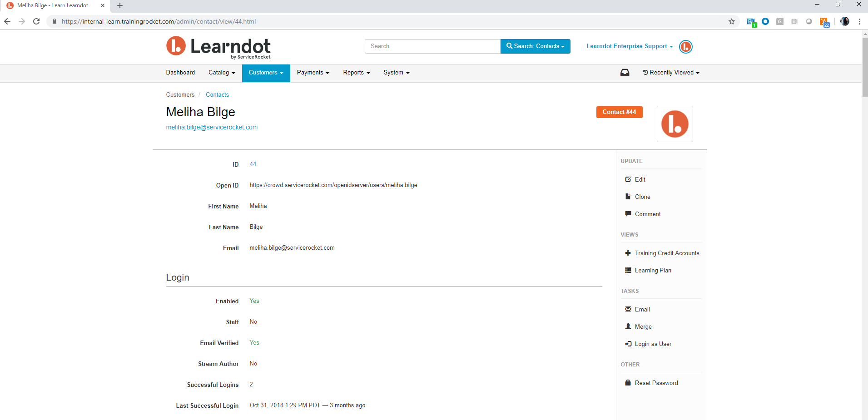Click the inbox tray icon in navigation bar
868x420 pixels.
point(625,73)
